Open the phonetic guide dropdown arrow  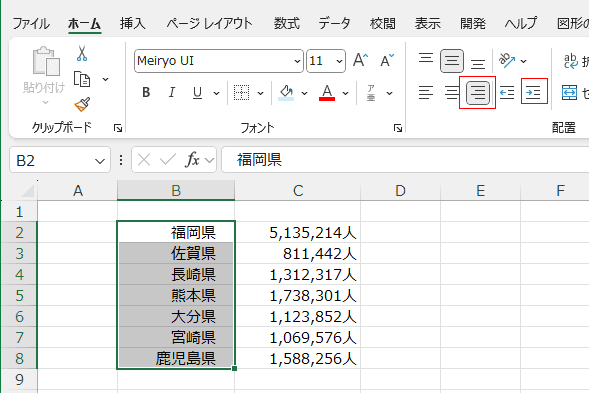(390, 93)
